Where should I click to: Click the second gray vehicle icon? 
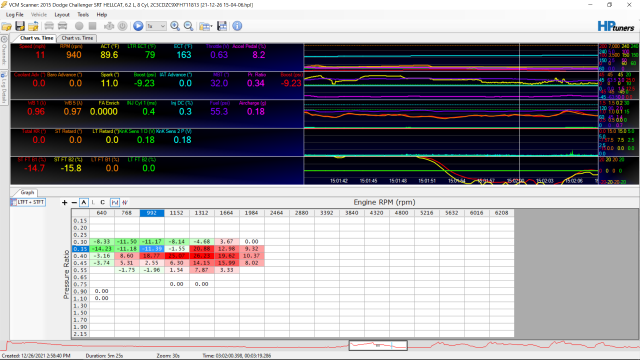[x=62, y=26]
